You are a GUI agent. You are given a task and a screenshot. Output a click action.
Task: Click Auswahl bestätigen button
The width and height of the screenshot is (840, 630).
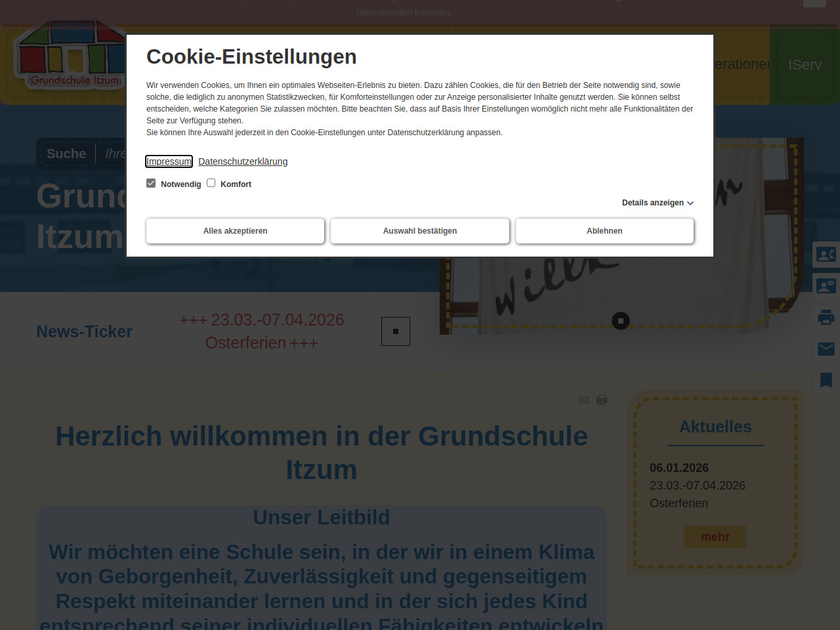click(x=420, y=231)
